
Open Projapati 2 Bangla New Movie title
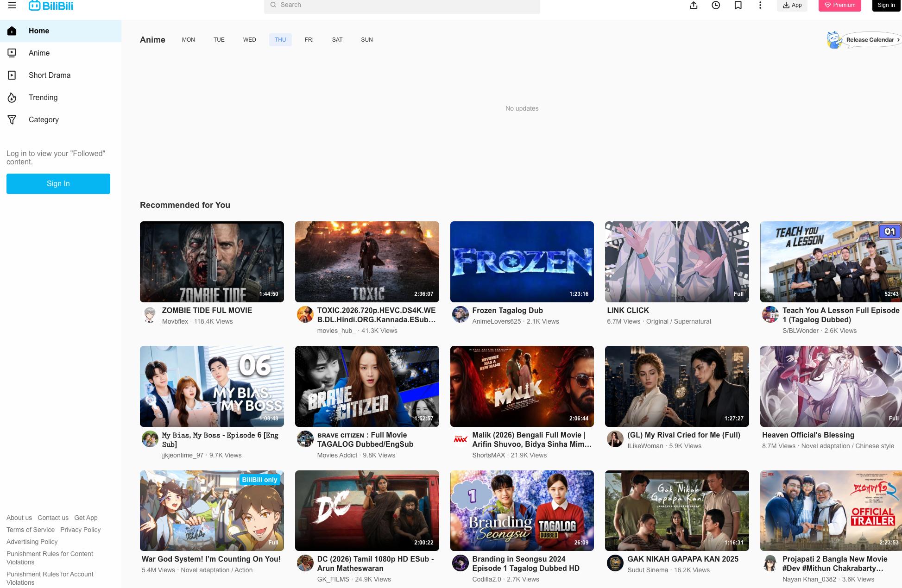coord(835,564)
